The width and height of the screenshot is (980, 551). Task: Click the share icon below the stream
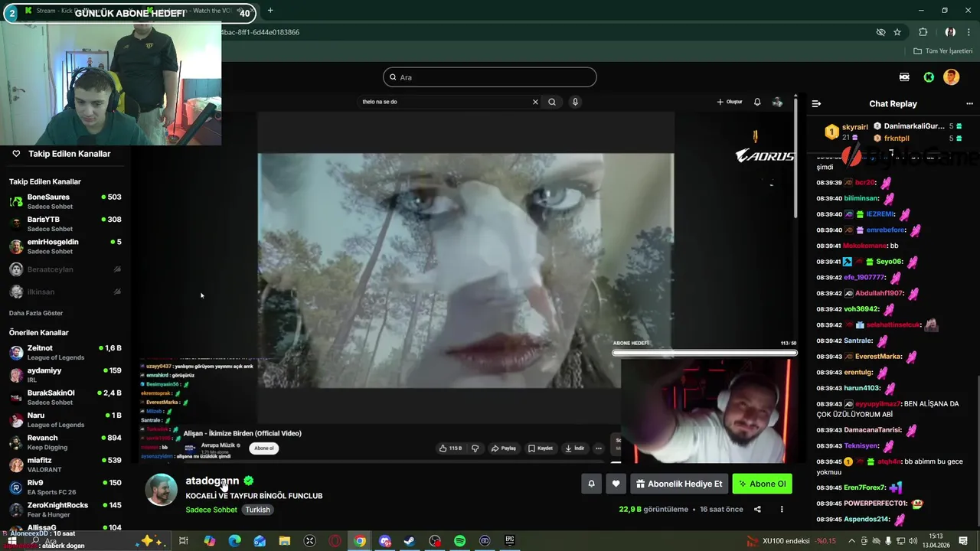[757, 510]
